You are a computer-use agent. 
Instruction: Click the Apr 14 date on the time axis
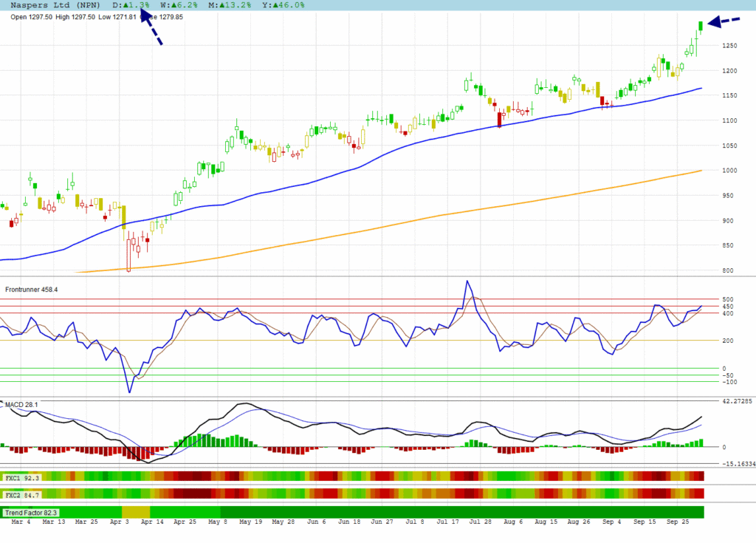[152, 522]
